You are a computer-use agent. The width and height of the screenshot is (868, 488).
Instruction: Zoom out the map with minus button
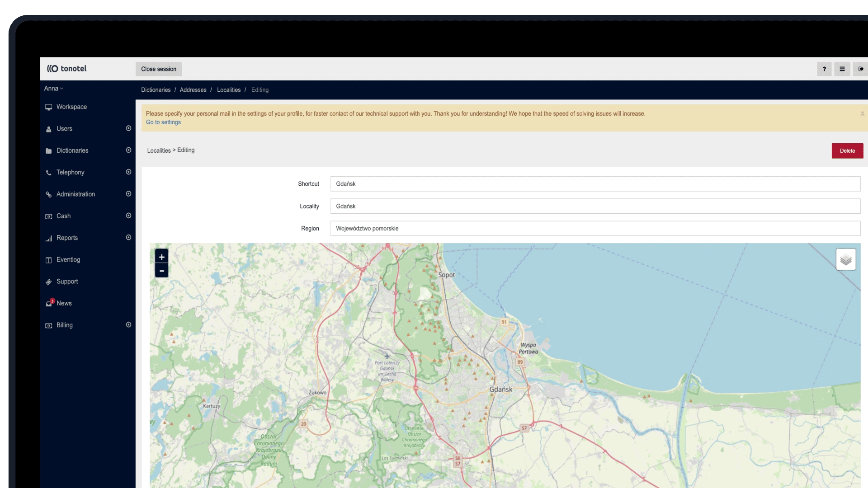tap(161, 271)
